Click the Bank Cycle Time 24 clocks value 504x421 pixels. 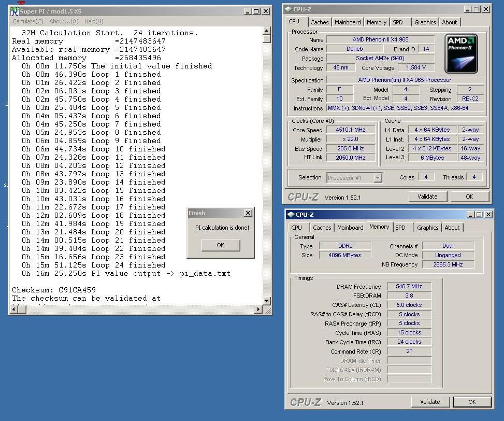tap(409, 342)
